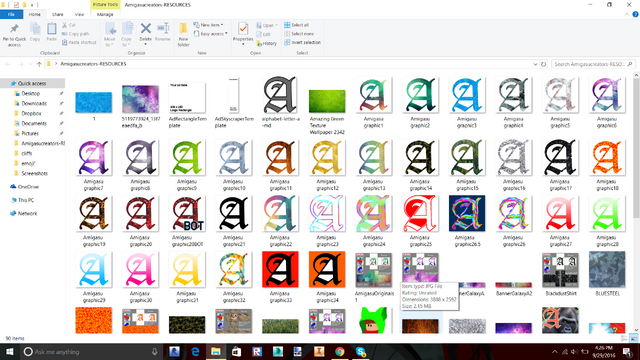Open Google Chrome from the taskbar
The width and height of the screenshot is (640, 360).
340,351
